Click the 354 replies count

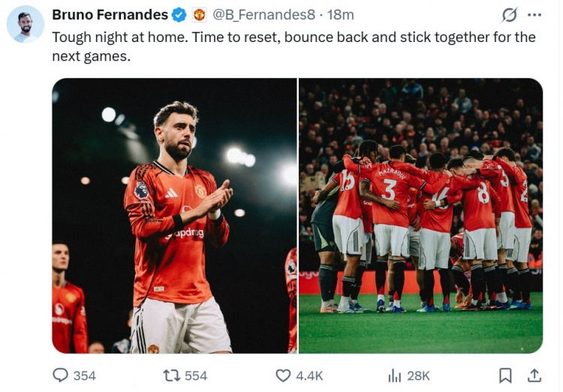[85, 375]
